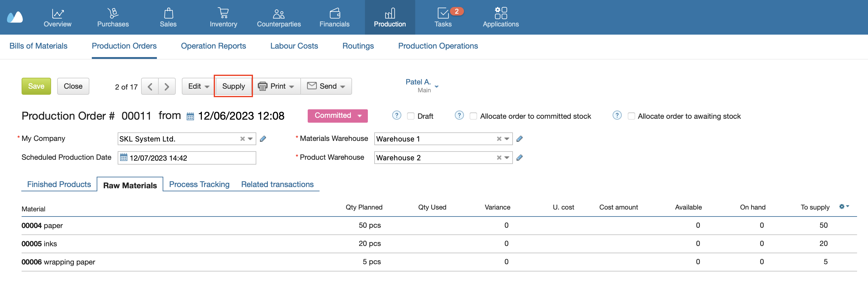Switch to Process Tracking tab

(x=199, y=184)
